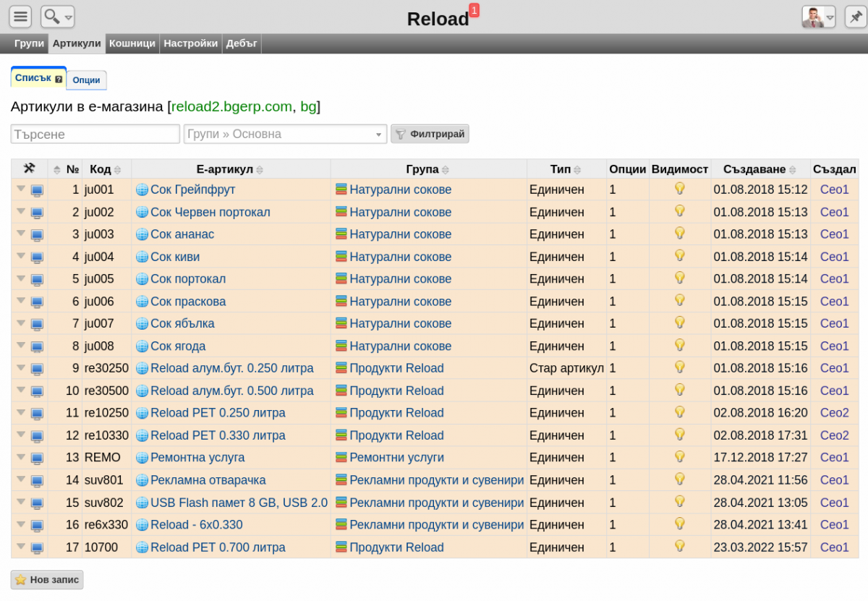Click the pin icon in the header
868x601 pixels.
click(x=856, y=17)
